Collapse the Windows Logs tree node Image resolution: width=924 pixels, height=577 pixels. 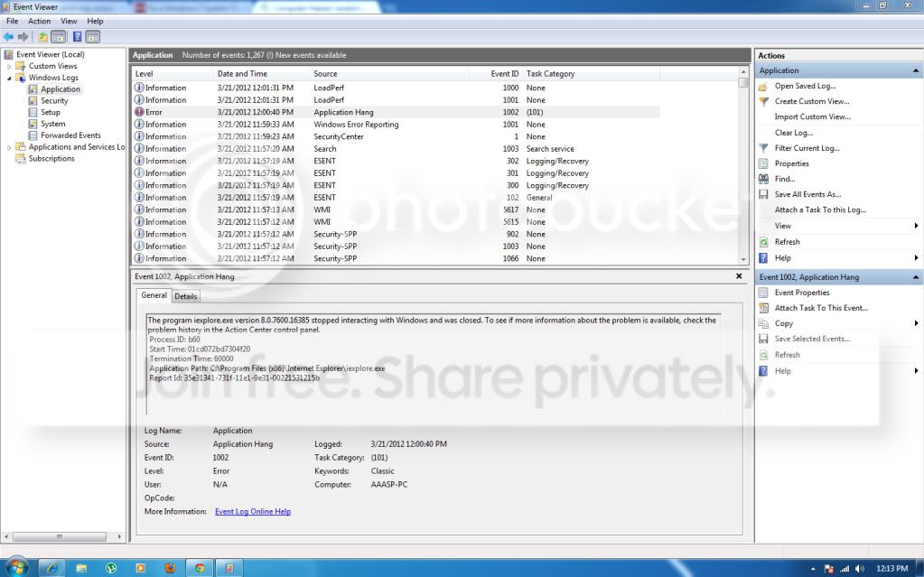(x=9, y=78)
